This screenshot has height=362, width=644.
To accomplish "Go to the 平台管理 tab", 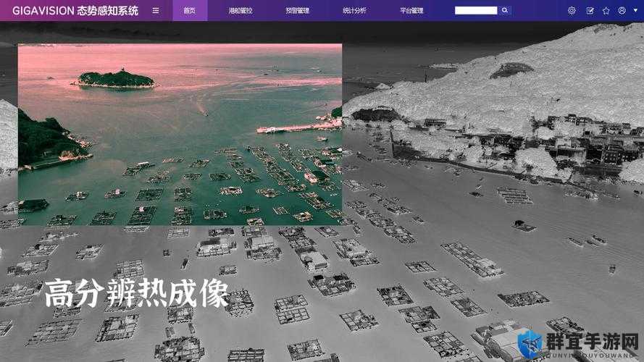I will [x=411, y=11].
